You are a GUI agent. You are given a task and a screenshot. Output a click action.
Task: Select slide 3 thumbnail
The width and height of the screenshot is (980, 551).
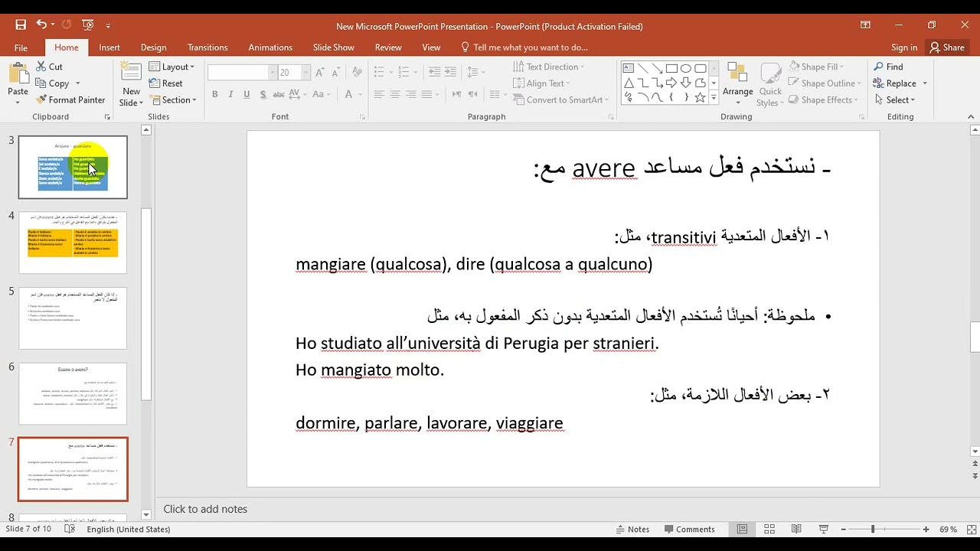[x=73, y=167]
